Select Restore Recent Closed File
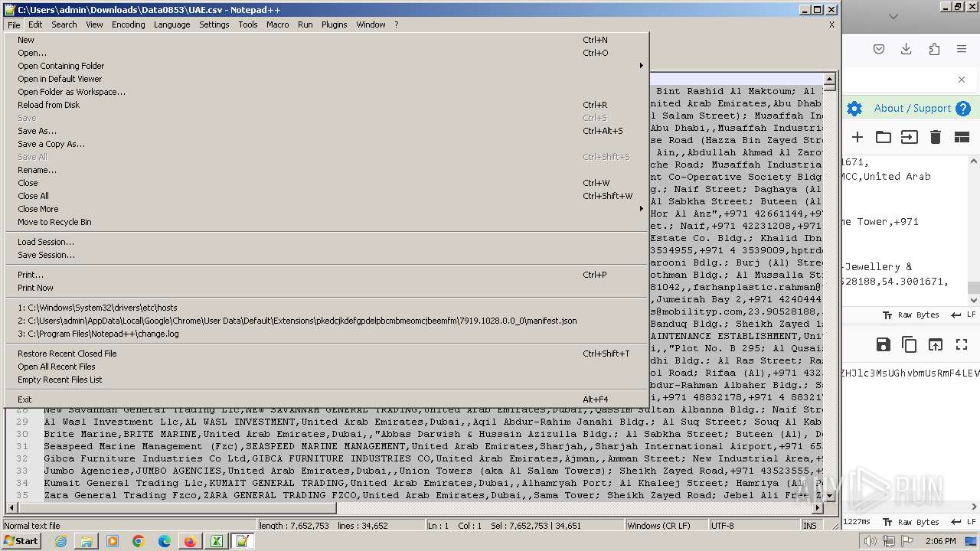The height and width of the screenshot is (551, 980). point(326,354)
